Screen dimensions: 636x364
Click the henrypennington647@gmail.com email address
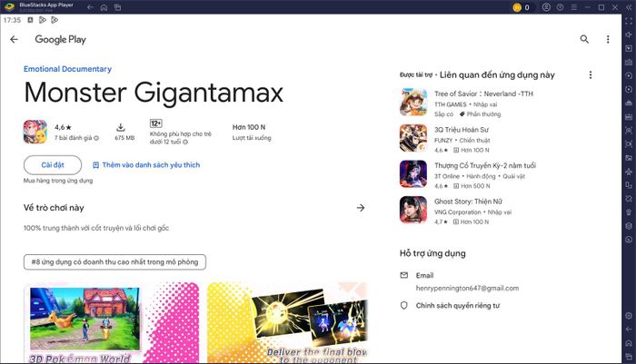(x=467, y=288)
